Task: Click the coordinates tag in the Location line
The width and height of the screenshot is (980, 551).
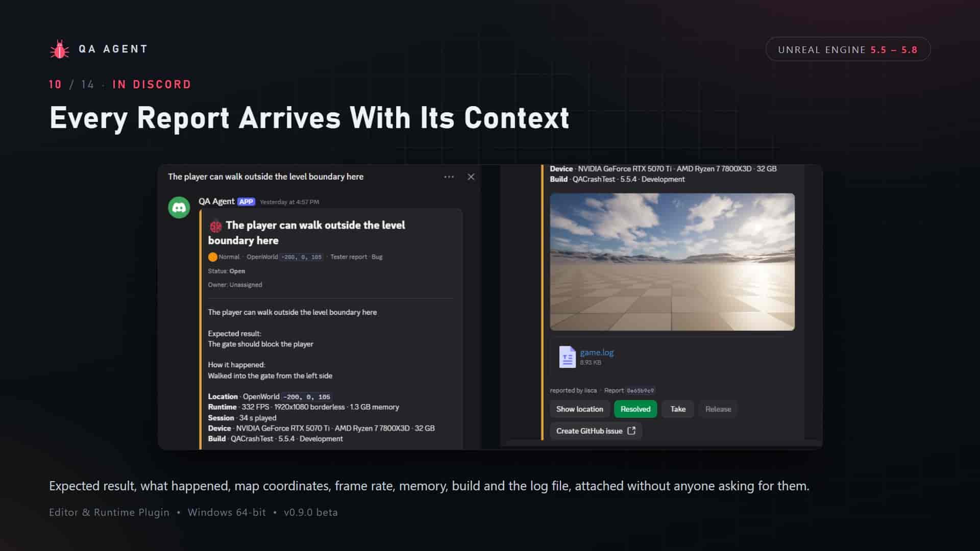Action: click(307, 397)
